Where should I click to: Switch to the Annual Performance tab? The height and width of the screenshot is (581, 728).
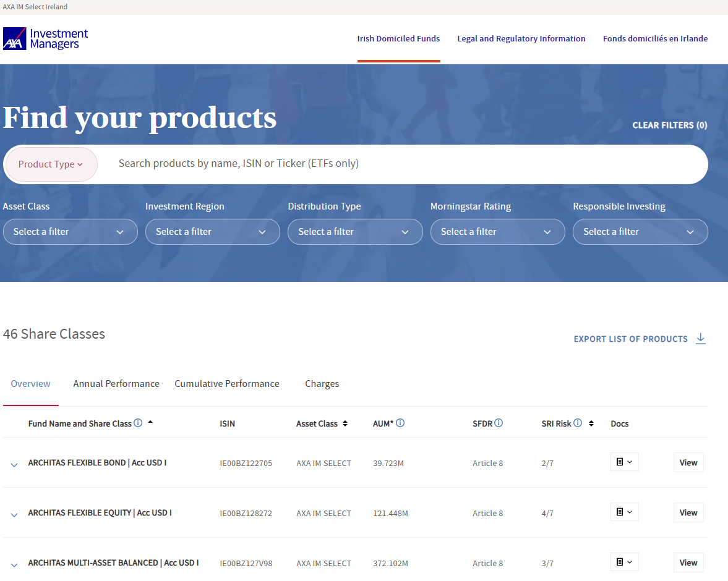116,383
